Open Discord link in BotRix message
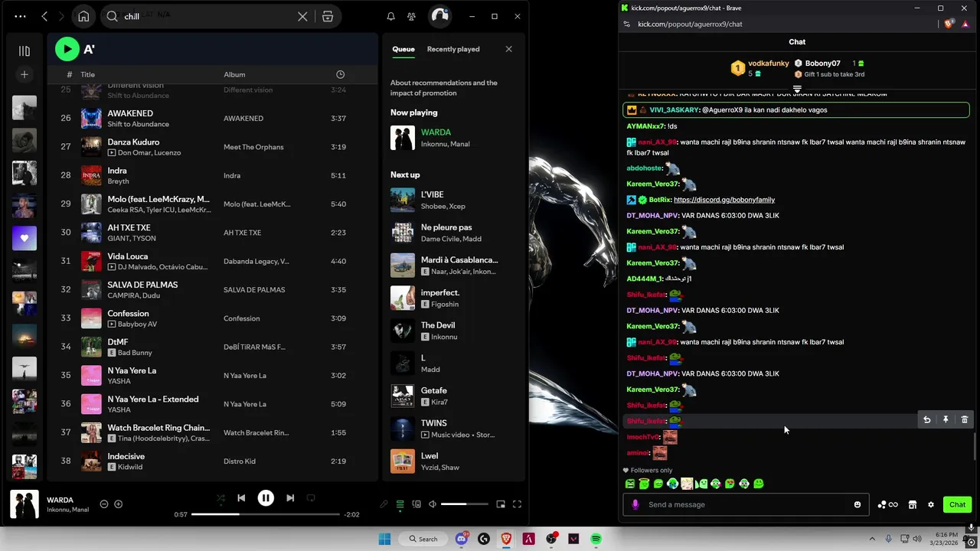The height and width of the screenshot is (551, 980). tap(724, 200)
